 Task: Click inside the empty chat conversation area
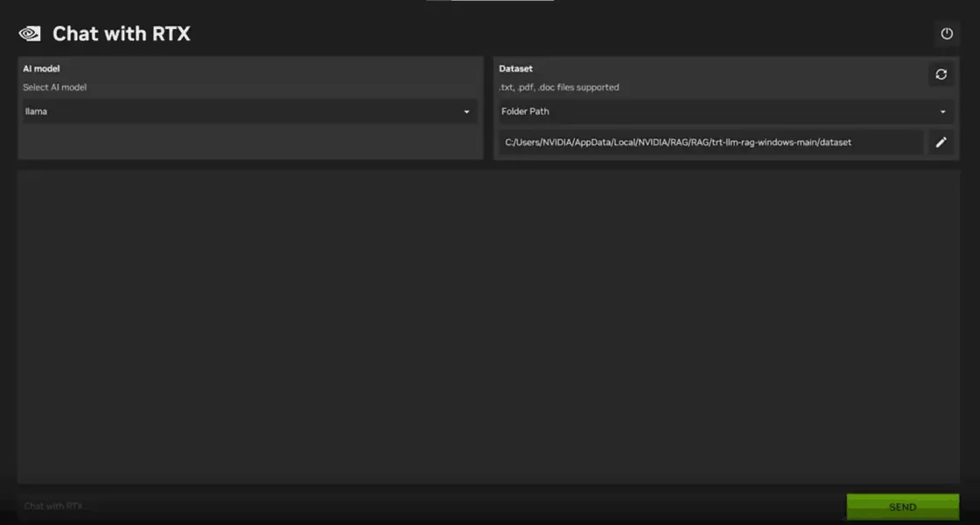pos(488,325)
